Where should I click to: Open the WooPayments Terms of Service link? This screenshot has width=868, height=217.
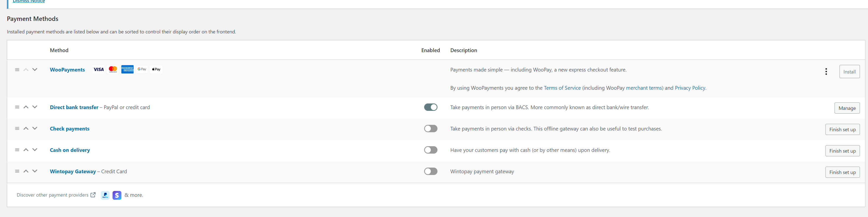(x=562, y=88)
